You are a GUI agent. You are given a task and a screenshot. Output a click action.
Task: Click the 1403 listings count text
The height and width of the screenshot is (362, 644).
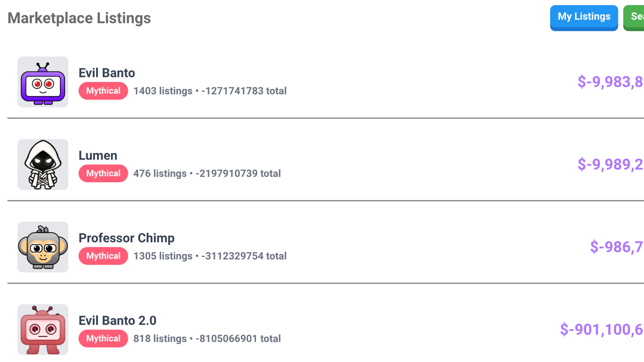tap(163, 91)
